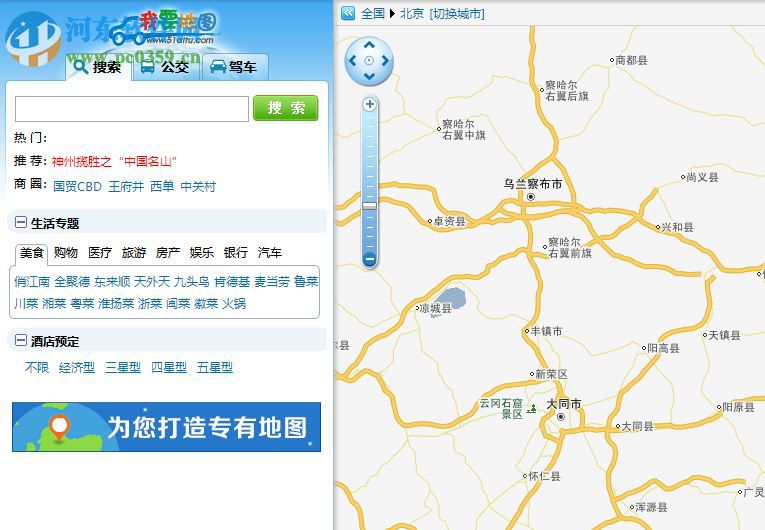
Task: Click the 云冈石窟景区 scenic spot icon
Action: 531,408
